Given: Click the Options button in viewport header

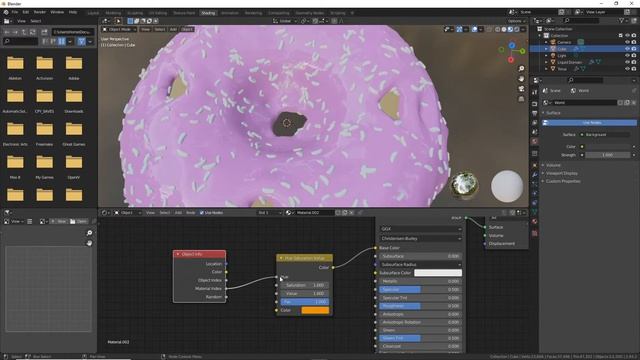Looking at the screenshot, I should click(516, 21).
